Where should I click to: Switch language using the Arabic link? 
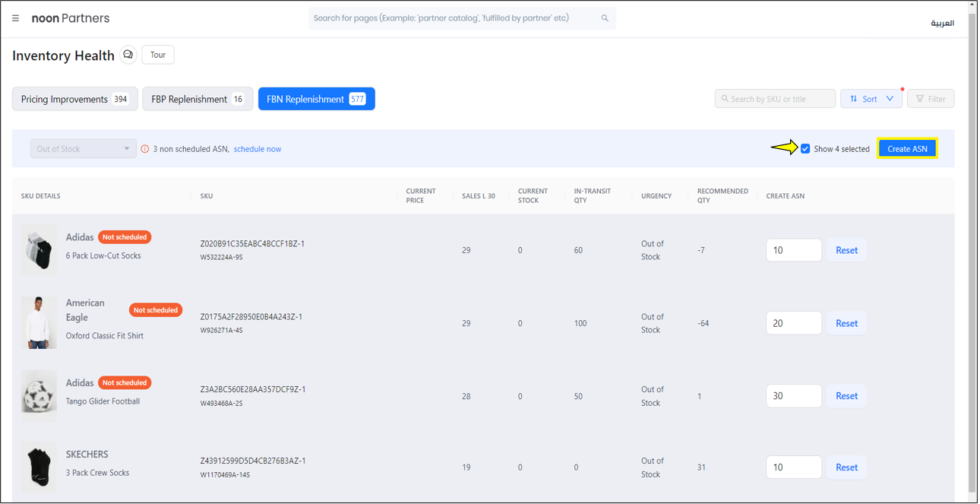pos(942,23)
